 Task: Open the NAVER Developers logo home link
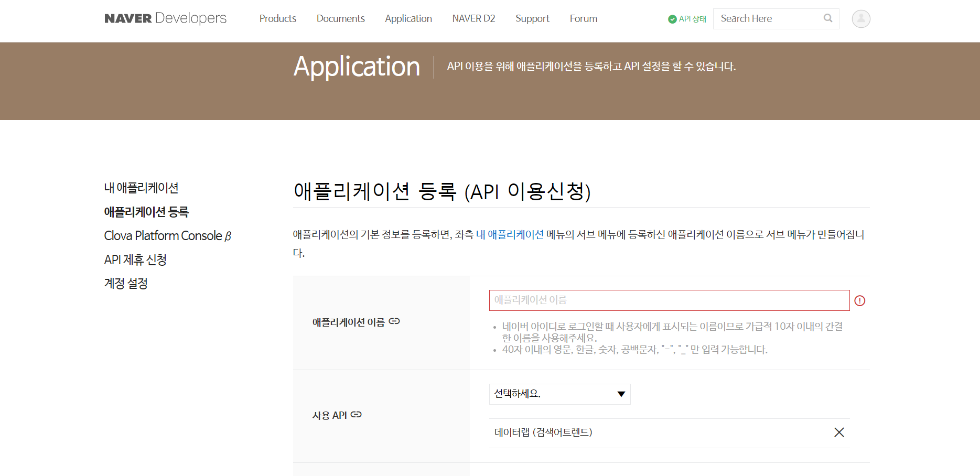point(165,18)
